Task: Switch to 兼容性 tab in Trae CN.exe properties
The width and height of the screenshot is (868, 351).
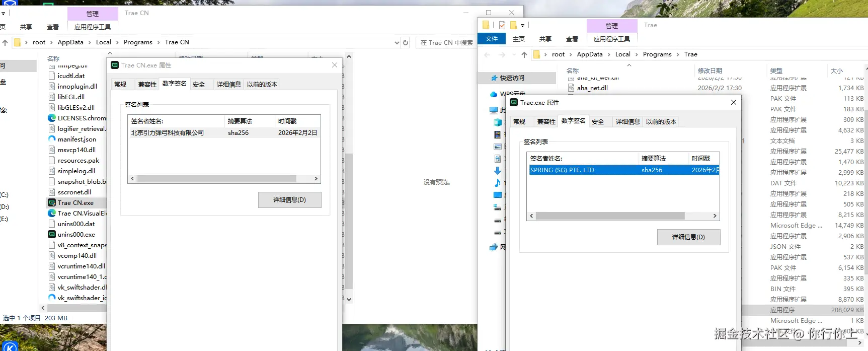Action: click(x=147, y=84)
